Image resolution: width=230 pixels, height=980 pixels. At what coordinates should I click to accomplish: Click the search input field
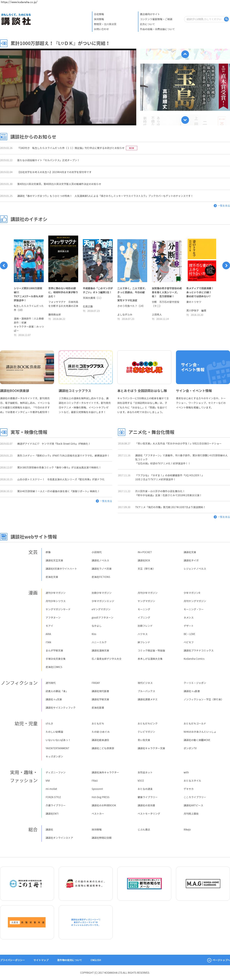tap(203, 19)
